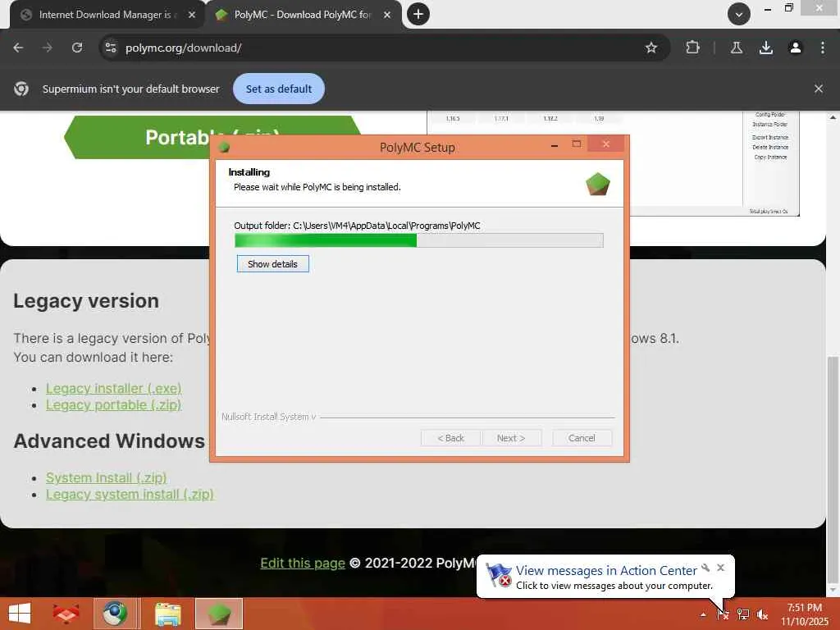Open the Chrome Labs flask icon
This screenshot has height=630, width=840.
tap(737, 48)
